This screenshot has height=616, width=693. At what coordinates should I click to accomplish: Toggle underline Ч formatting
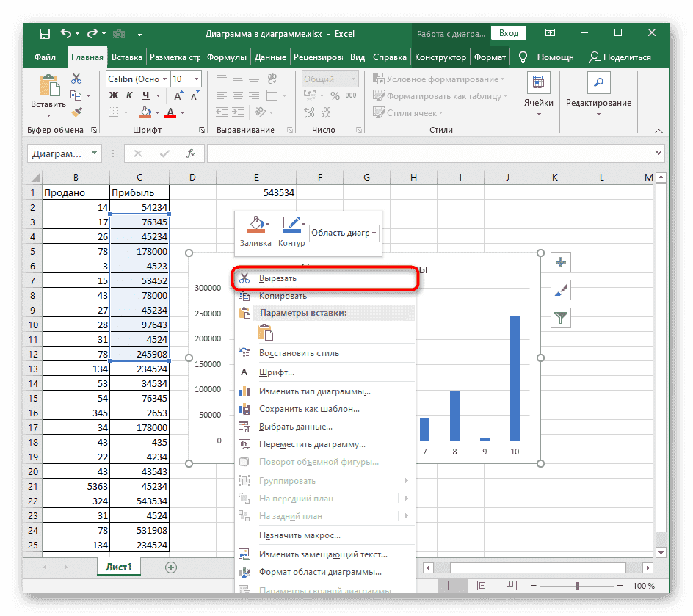[x=145, y=95]
